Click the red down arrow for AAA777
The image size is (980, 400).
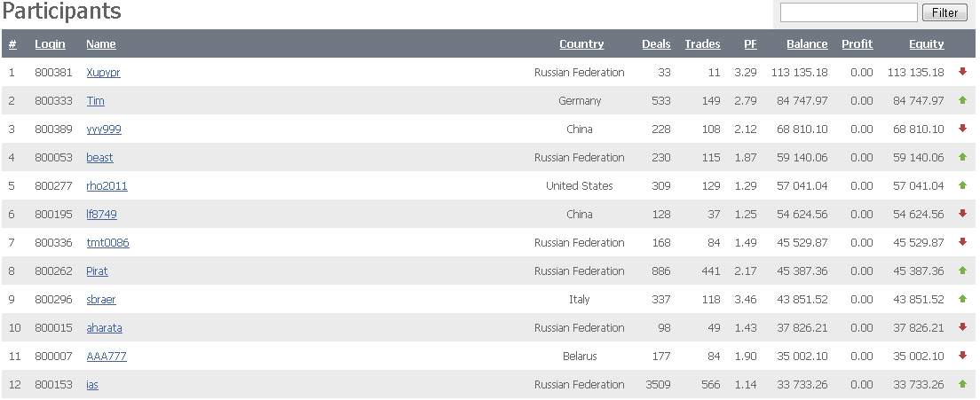click(962, 356)
